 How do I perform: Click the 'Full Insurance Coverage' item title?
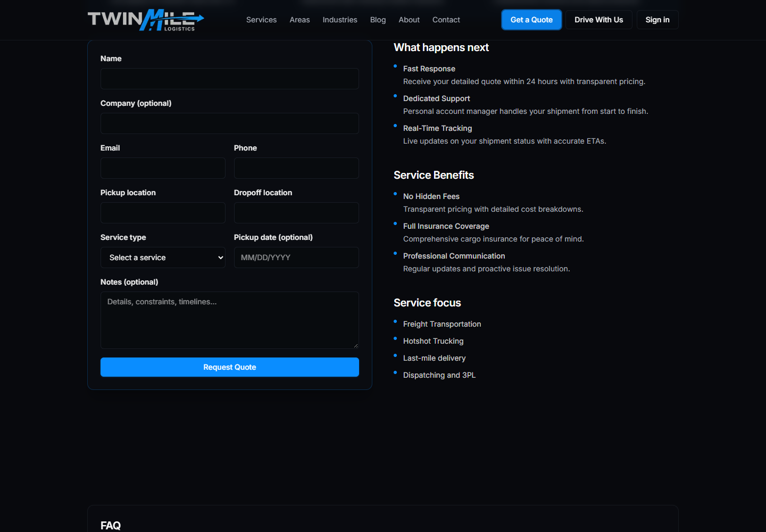[446, 226]
